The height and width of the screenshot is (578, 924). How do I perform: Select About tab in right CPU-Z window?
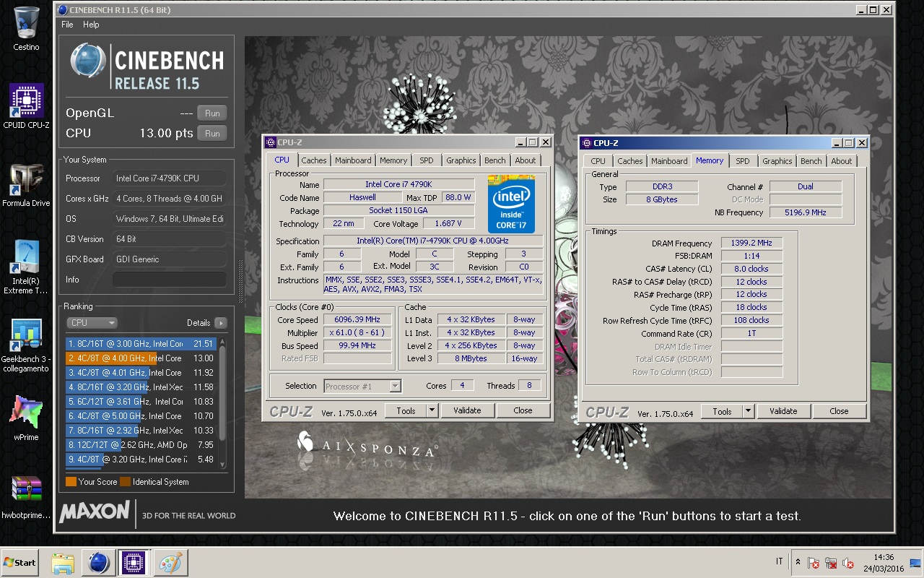pyautogui.click(x=842, y=161)
